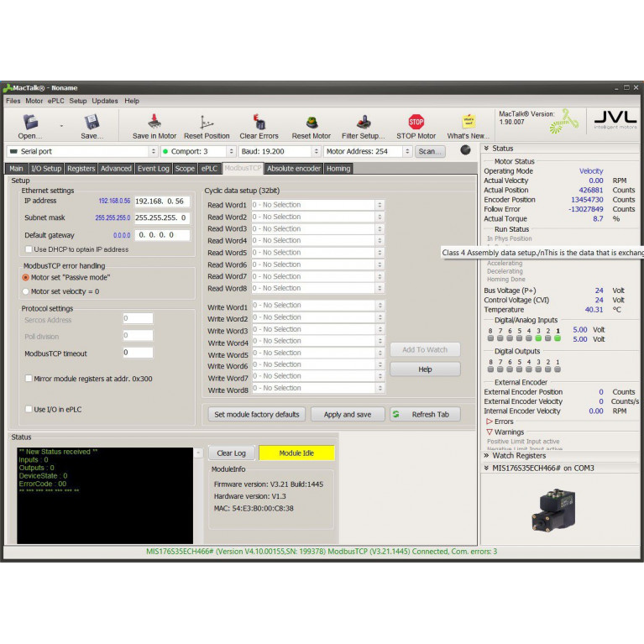Click Set module factory defaults
Viewport: 644px width, 644px height.
tap(257, 415)
